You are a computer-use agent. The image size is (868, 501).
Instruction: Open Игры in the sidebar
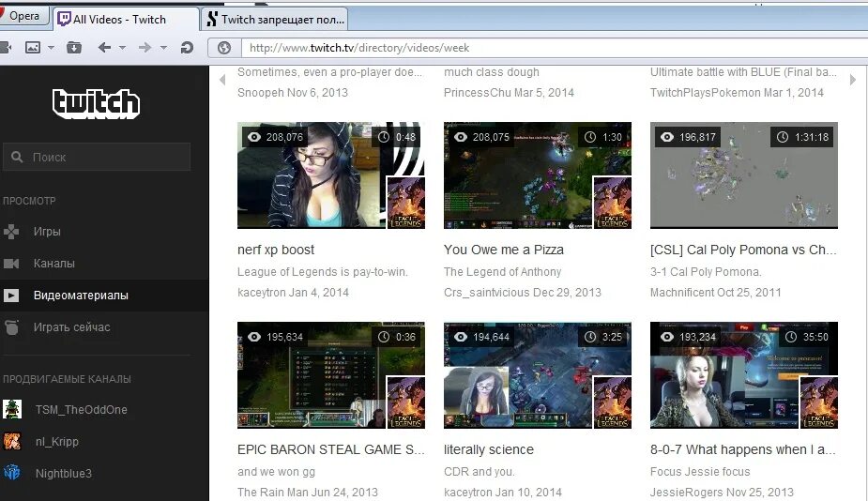pos(47,232)
